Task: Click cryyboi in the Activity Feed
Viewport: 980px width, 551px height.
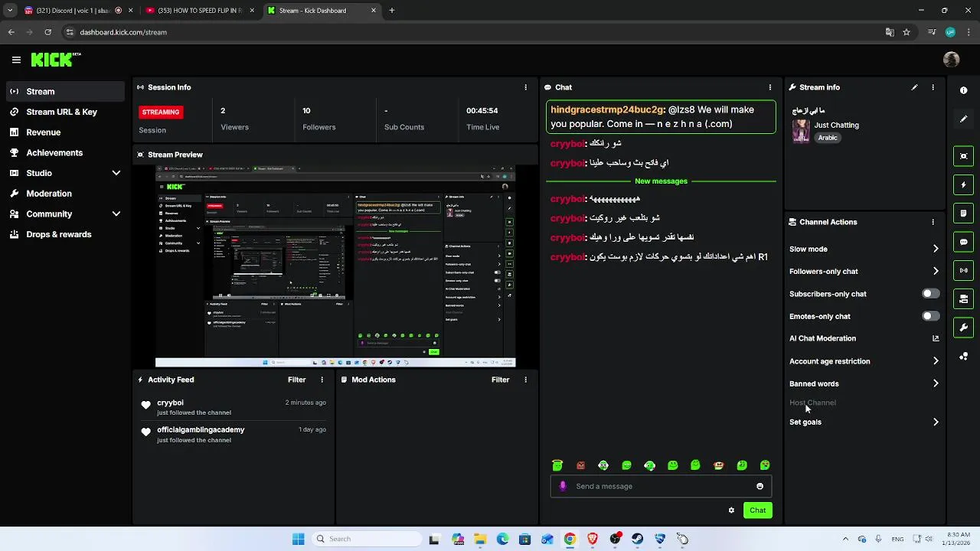Action: (170, 403)
